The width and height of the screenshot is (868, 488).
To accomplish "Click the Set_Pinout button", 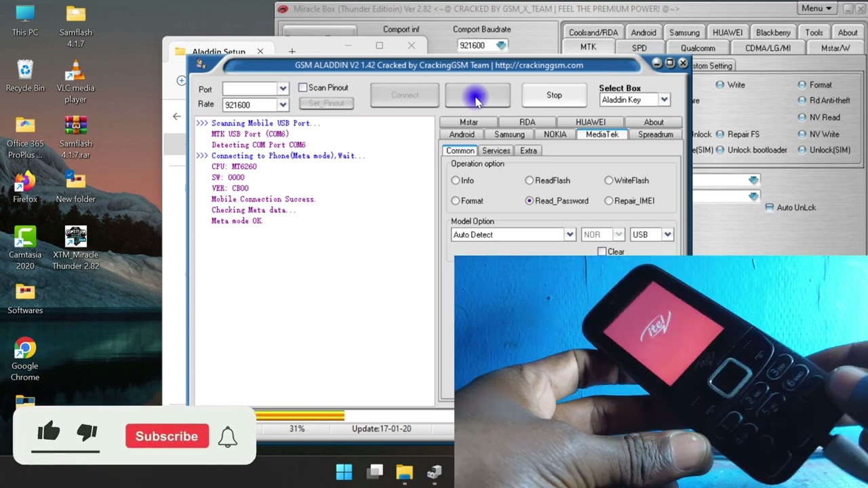I will (326, 103).
